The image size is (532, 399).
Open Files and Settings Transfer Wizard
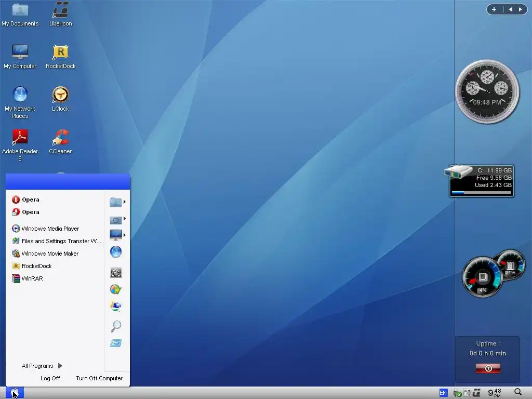(x=56, y=241)
